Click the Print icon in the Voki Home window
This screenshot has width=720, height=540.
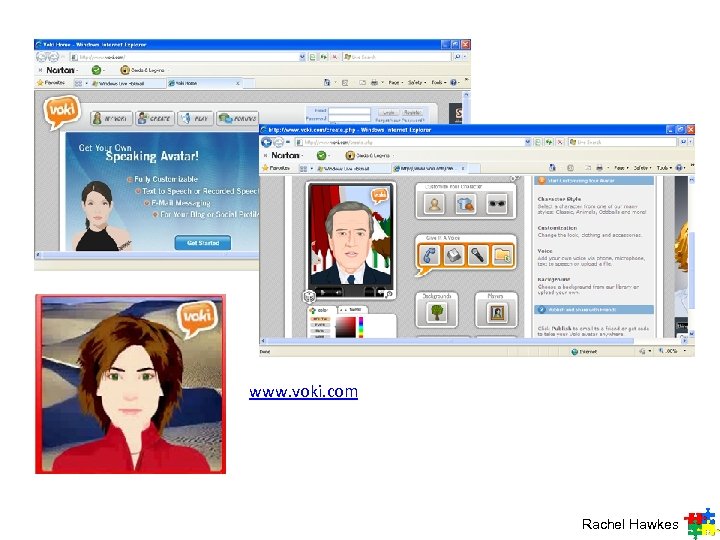click(x=375, y=83)
